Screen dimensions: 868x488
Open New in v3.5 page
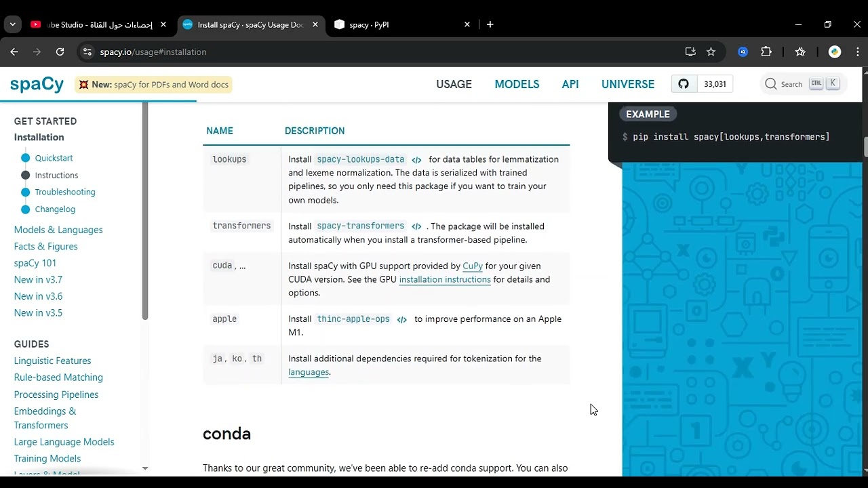pyautogui.click(x=38, y=313)
